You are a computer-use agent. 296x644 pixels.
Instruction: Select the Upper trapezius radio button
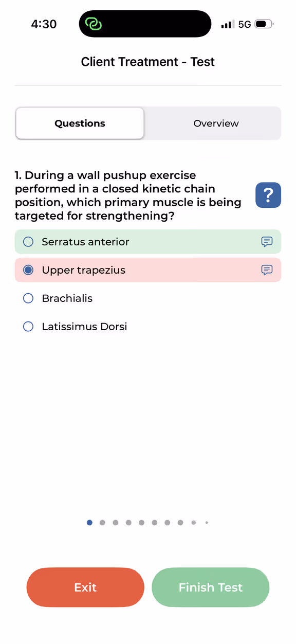(x=28, y=270)
